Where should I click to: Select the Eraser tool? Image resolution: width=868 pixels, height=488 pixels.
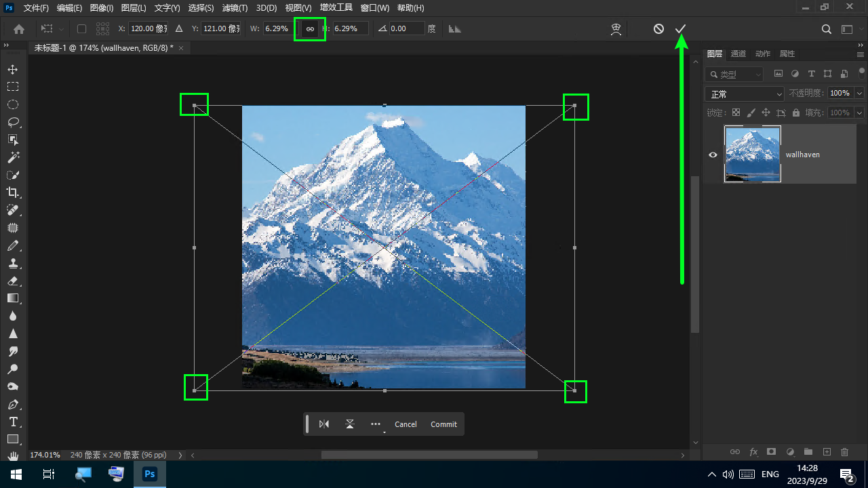(x=13, y=281)
